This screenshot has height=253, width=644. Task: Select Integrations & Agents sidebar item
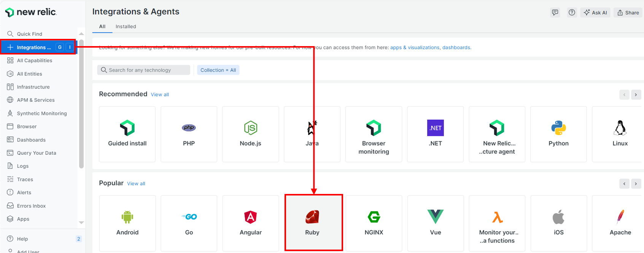[38, 47]
